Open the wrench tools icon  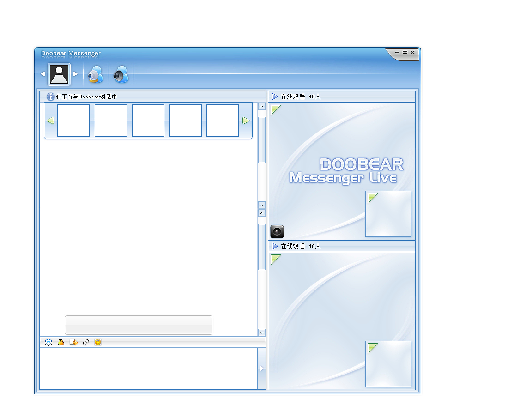pyautogui.click(x=86, y=342)
